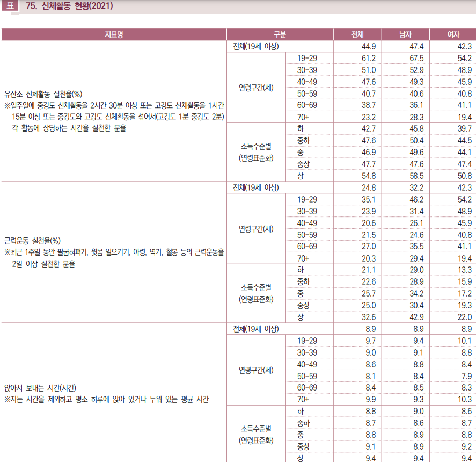The height and width of the screenshot is (462, 476).
Task: Select the title '75. 신체활동 현황(2021)'
Action: pyautogui.click(x=70, y=6)
